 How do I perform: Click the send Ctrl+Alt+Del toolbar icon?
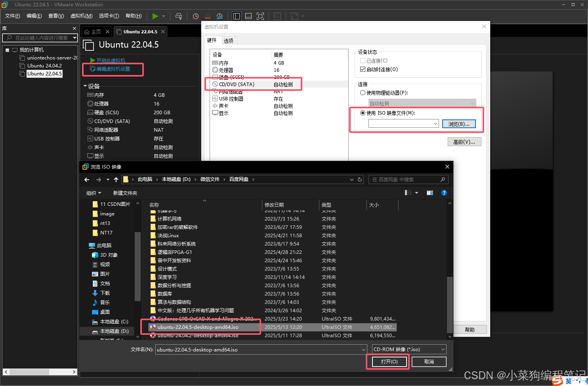click(x=179, y=16)
